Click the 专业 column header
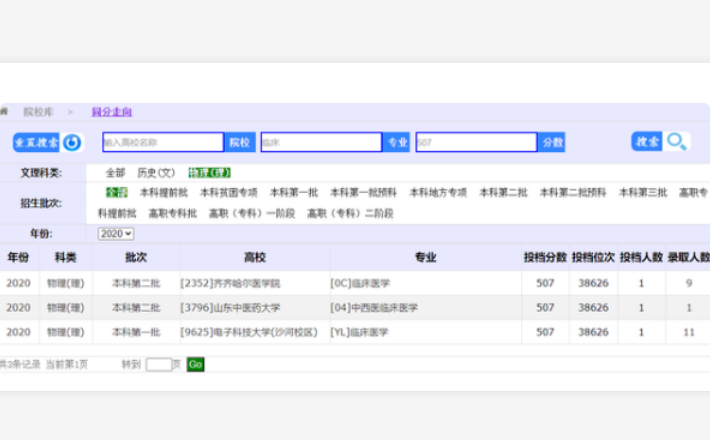This screenshot has height=440, width=710. pos(425,258)
